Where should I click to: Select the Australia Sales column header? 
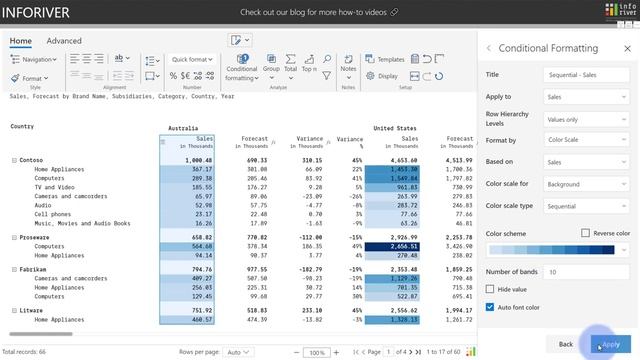[x=187, y=142]
